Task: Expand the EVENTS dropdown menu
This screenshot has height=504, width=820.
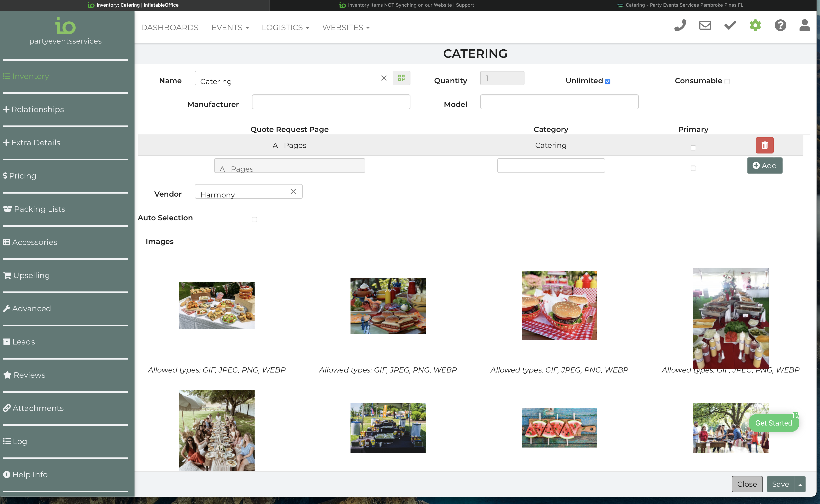Action: pyautogui.click(x=230, y=28)
